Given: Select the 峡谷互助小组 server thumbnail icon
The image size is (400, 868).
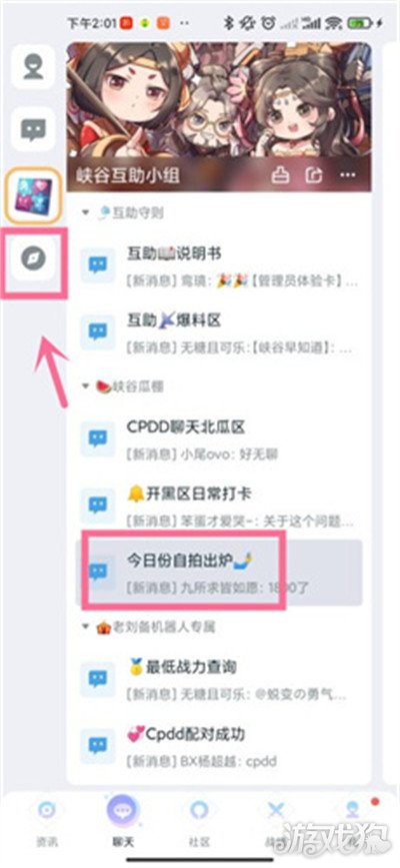Looking at the screenshot, I should tap(33, 195).
